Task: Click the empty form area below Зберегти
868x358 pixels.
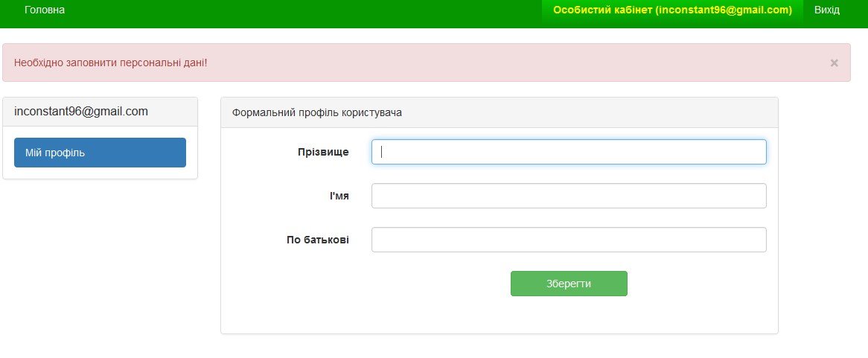Action: pyautogui.click(x=499, y=316)
